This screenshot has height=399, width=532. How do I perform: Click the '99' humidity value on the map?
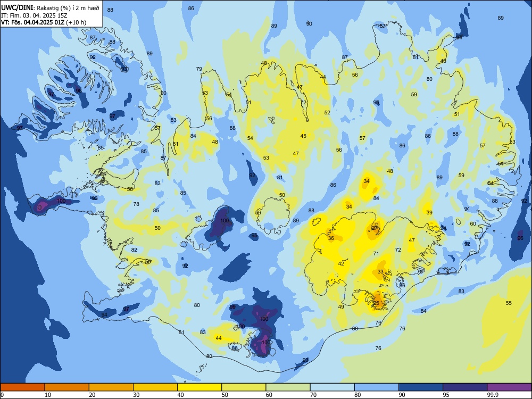pyautogui.click(x=232, y=307)
